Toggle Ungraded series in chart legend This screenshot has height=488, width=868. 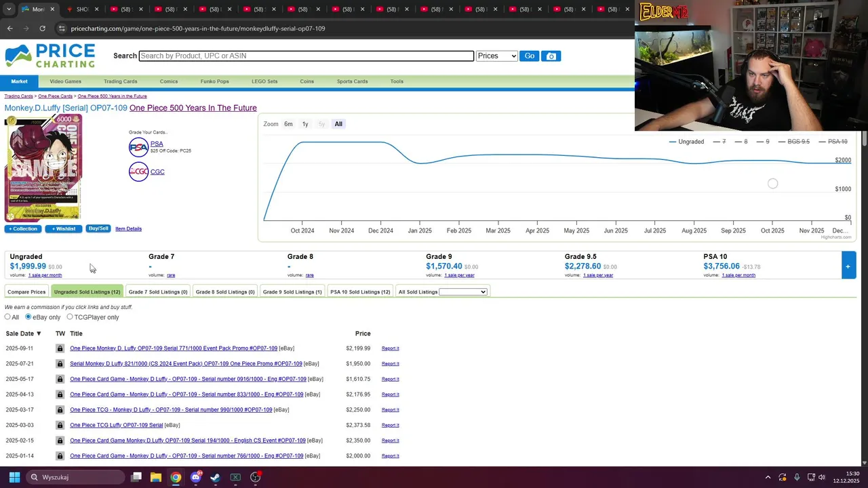[686, 142]
